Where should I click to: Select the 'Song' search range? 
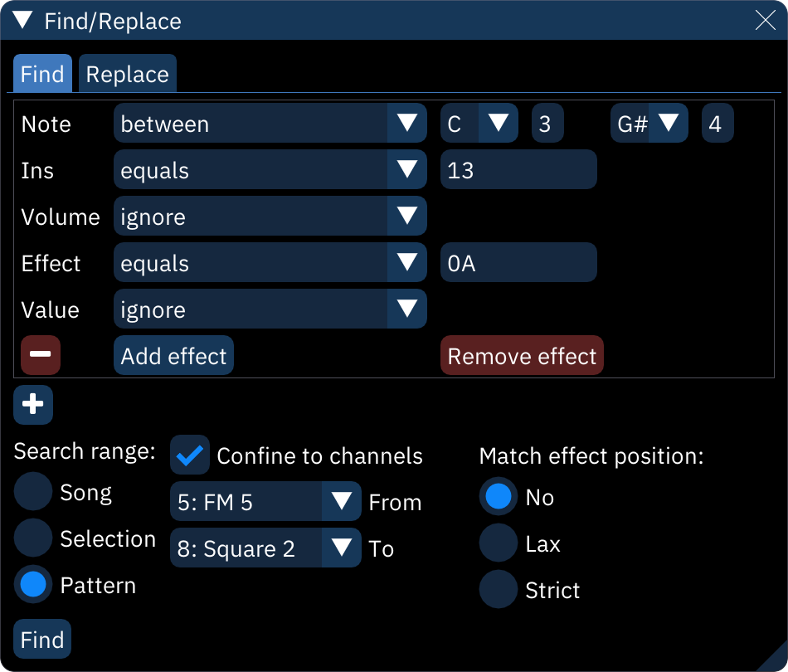click(x=32, y=491)
